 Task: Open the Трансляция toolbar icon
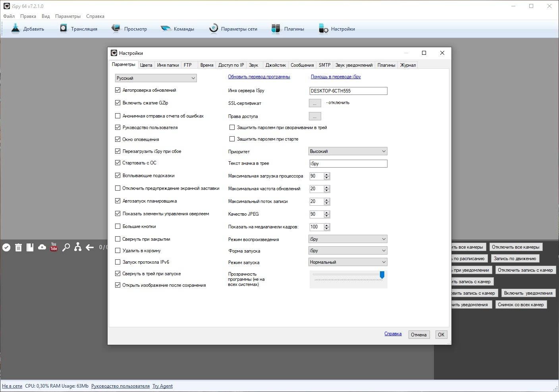point(64,28)
